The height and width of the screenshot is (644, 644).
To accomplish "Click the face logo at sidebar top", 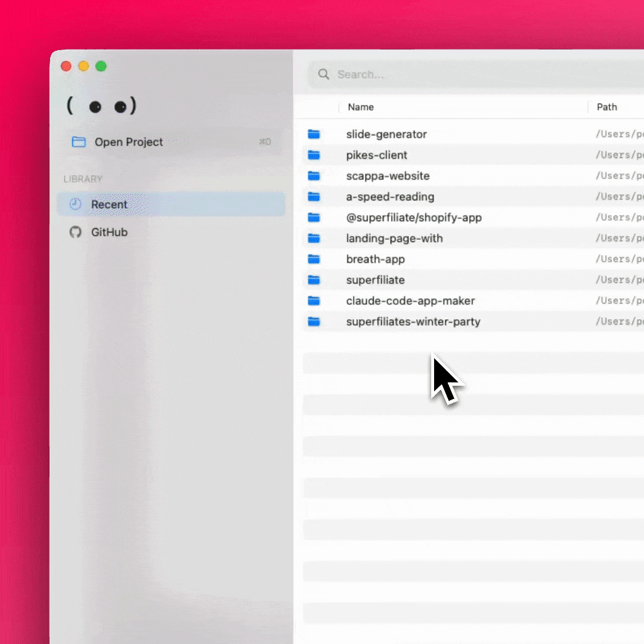I will [x=101, y=107].
